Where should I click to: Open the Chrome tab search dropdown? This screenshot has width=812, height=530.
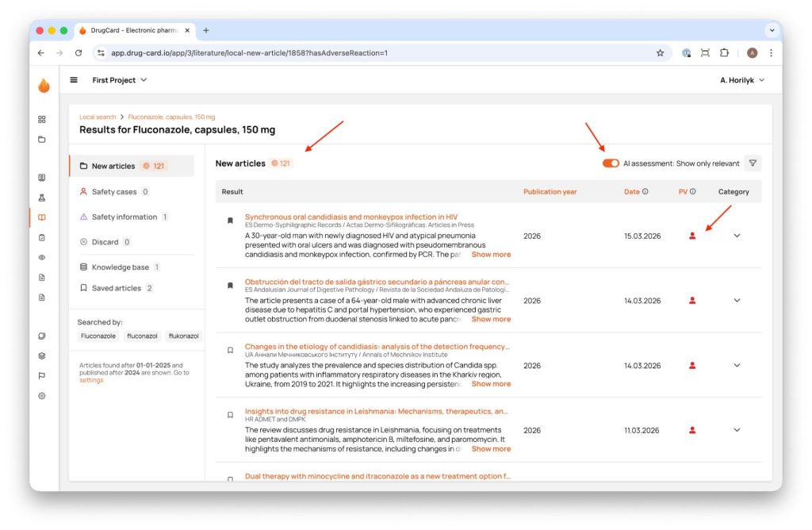pos(772,31)
